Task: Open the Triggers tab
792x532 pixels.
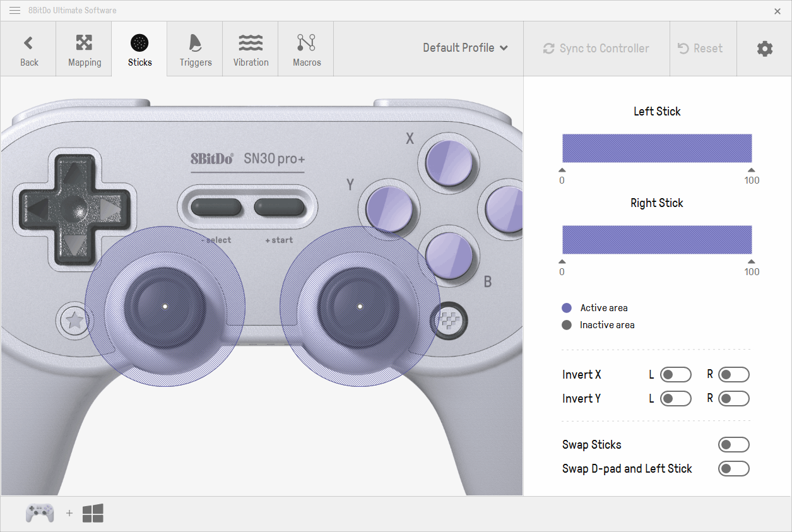Action: click(x=195, y=49)
